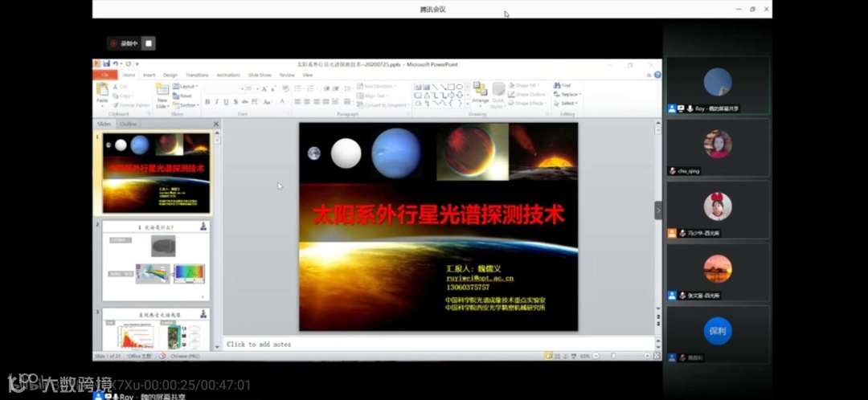Screen dimensions: 868x400
Task: Switch to the Outline pane tab
Action: pyautogui.click(x=129, y=124)
